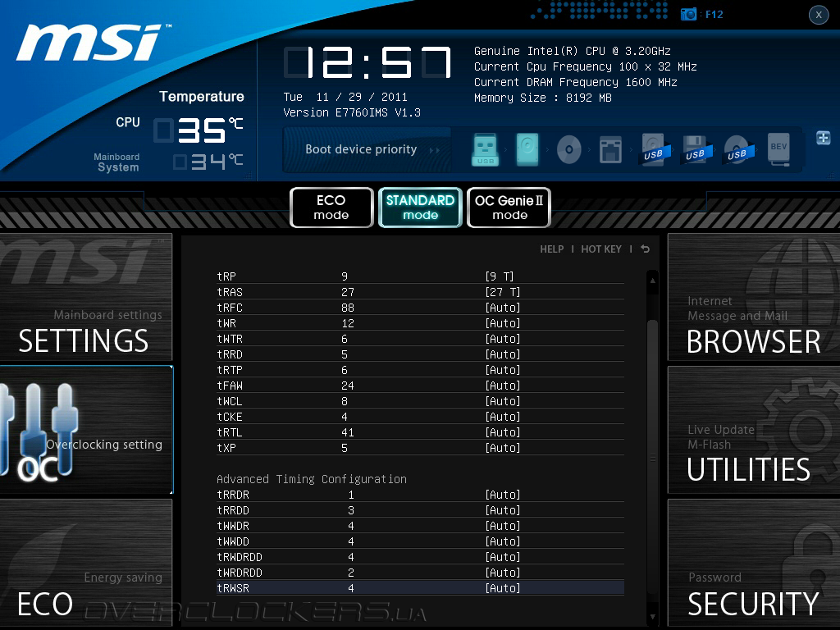Image resolution: width=840 pixels, height=630 pixels.
Task: Open the tRFC [Auto] value selector
Action: coord(503,308)
